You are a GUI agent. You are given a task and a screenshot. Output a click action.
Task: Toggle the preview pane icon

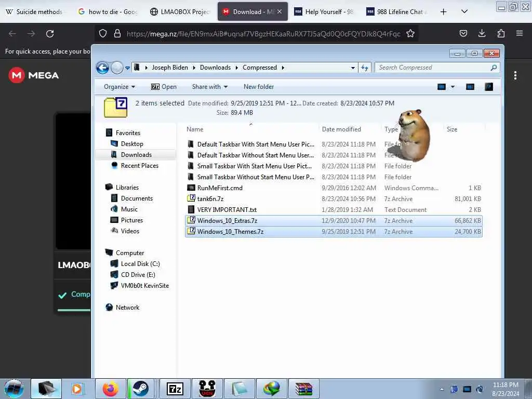[x=470, y=87]
